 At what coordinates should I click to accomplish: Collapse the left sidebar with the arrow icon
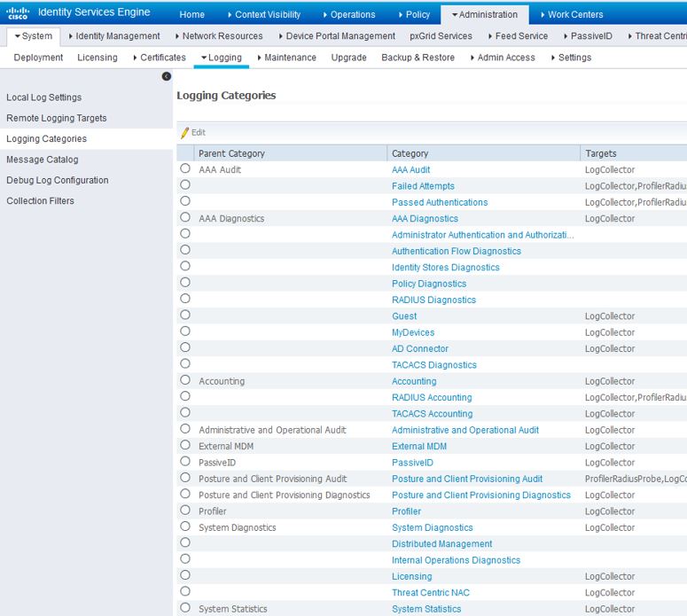click(x=167, y=77)
